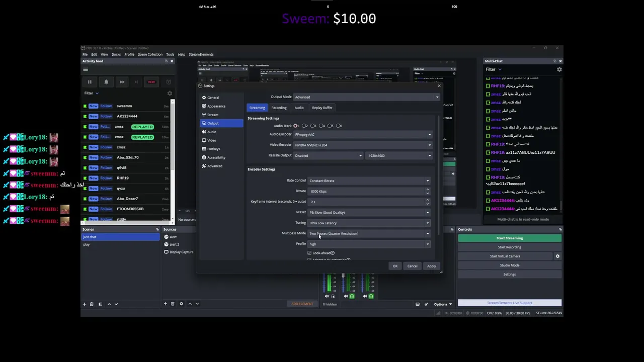
Task: Cancel the Settings dialog
Action: click(412, 266)
